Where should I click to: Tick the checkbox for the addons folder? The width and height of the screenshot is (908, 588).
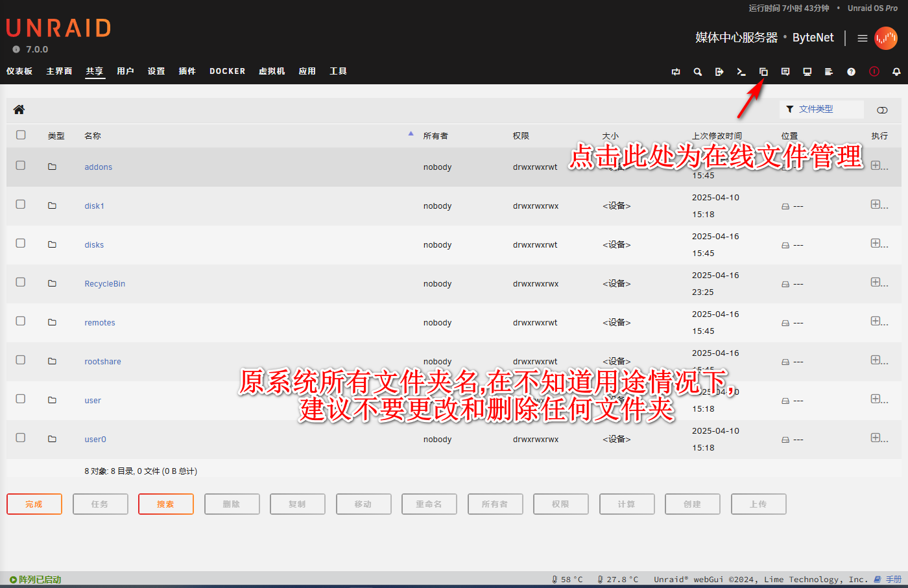pyautogui.click(x=21, y=166)
